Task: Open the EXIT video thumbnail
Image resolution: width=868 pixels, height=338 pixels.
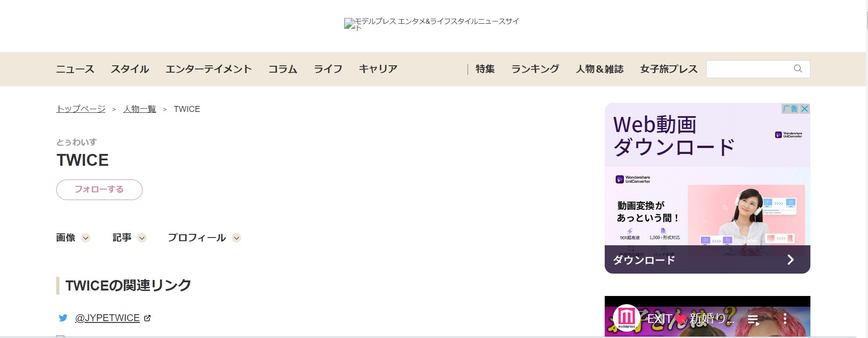Action: (x=707, y=317)
